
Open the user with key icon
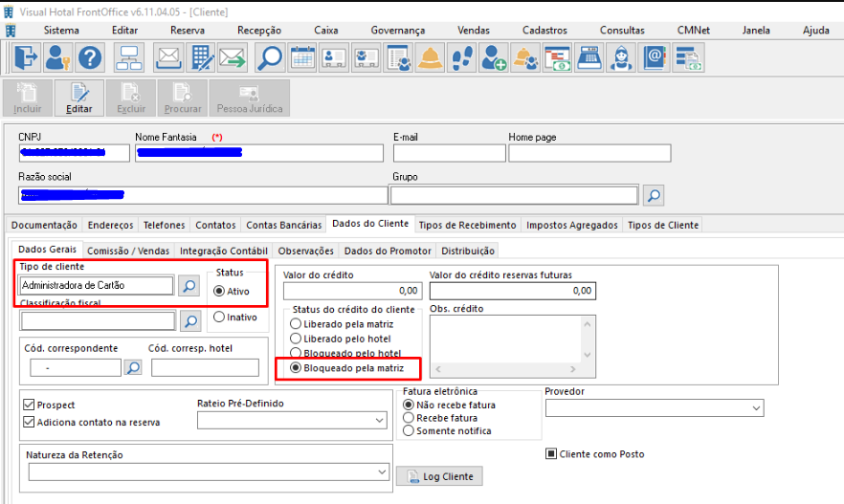click(58, 57)
